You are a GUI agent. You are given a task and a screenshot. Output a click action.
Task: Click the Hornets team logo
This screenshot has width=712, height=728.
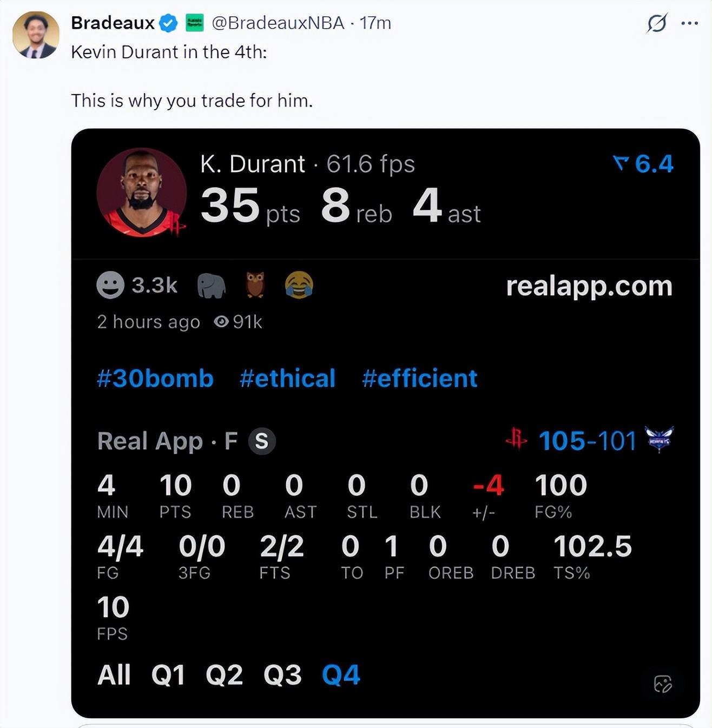(x=660, y=439)
